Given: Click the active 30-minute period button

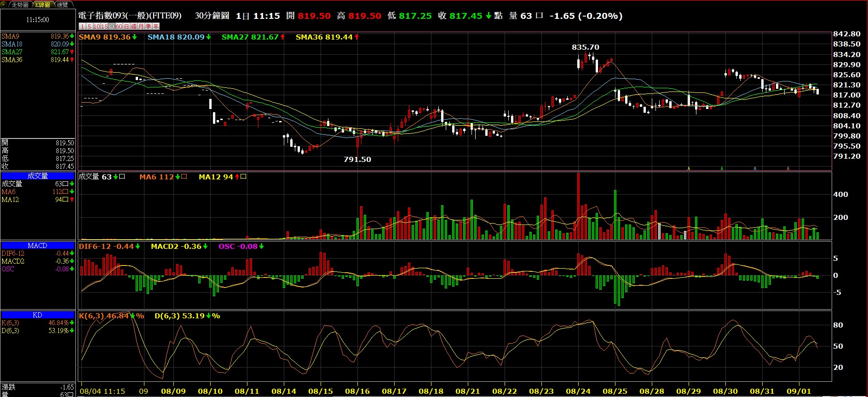Looking at the screenshot, I should click(112, 26).
